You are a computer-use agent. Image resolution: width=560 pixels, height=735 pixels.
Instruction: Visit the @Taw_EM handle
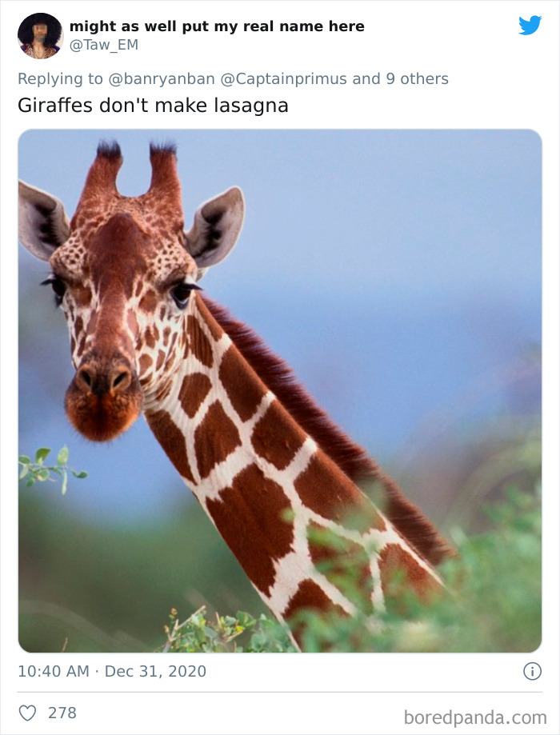click(x=104, y=45)
